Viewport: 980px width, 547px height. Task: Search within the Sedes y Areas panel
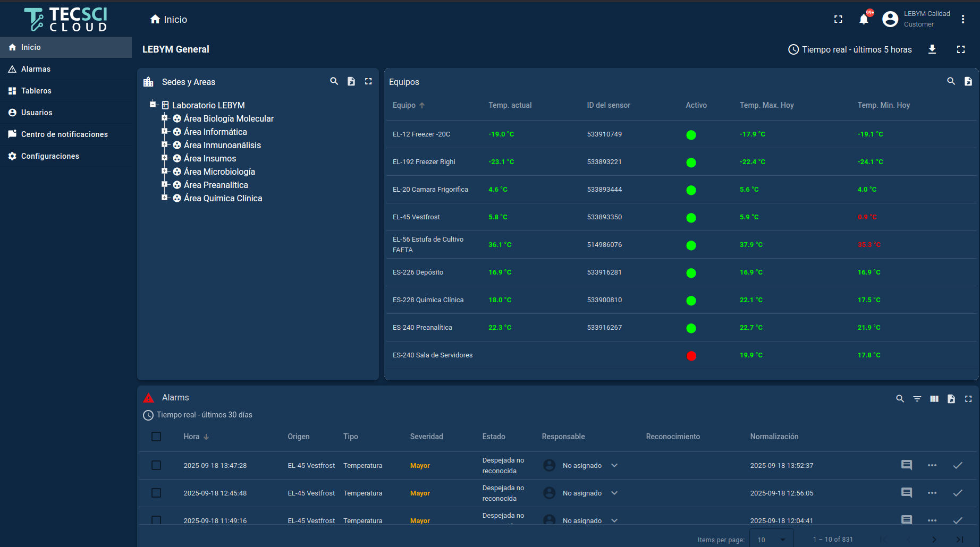pos(334,81)
